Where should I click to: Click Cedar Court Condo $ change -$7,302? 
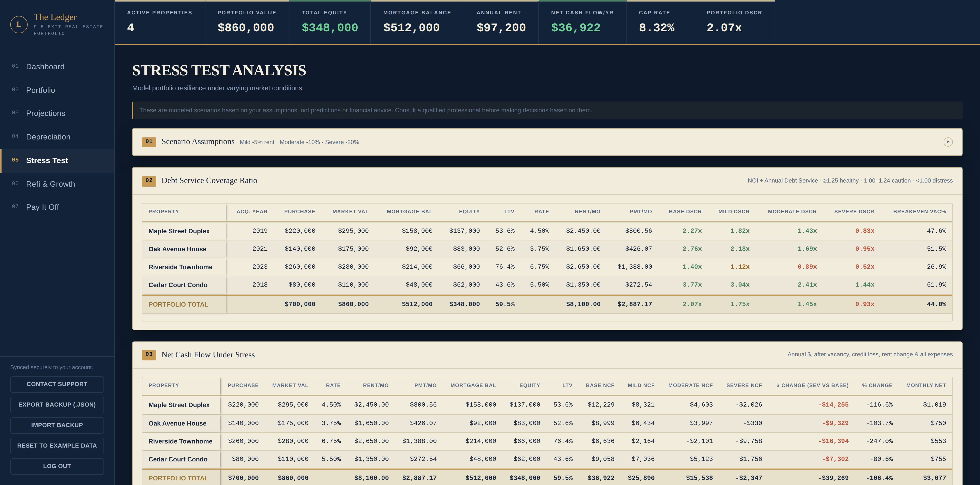(x=835, y=459)
